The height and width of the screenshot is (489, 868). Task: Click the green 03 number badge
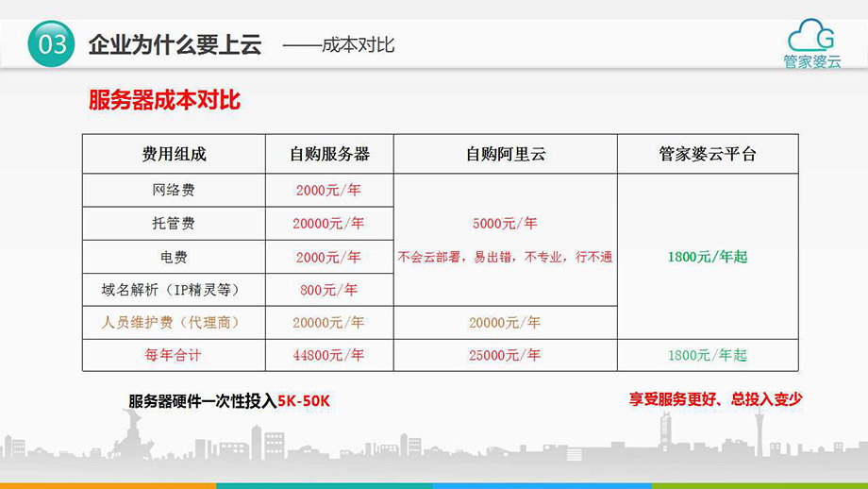52,43
